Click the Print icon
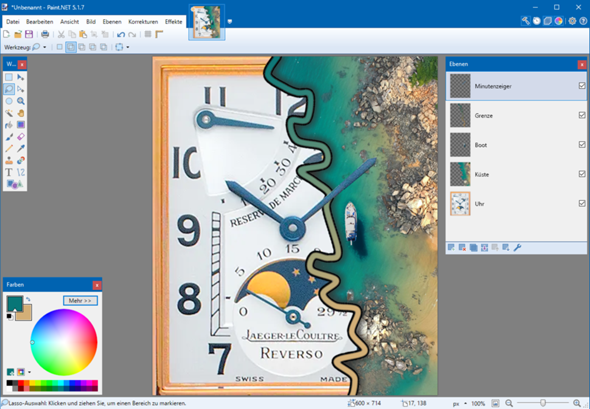 (x=45, y=34)
